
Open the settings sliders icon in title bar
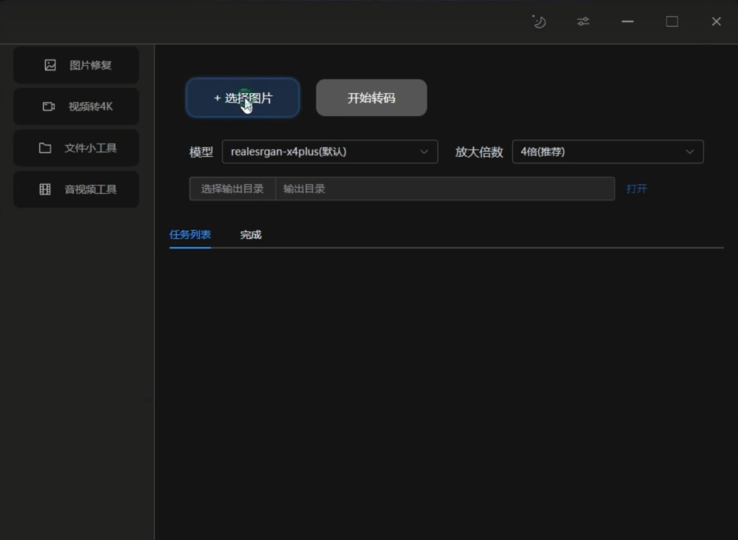pyautogui.click(x=583, y=21)
